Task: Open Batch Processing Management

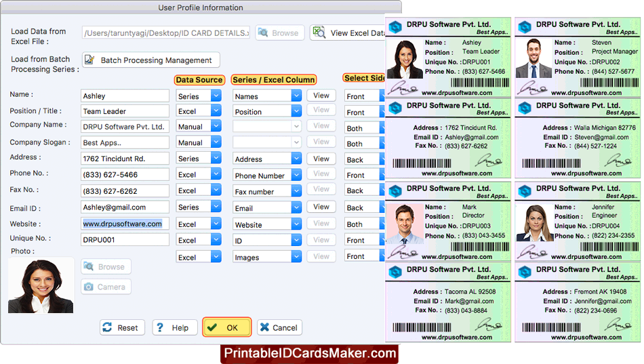Action: pos(150,60)
